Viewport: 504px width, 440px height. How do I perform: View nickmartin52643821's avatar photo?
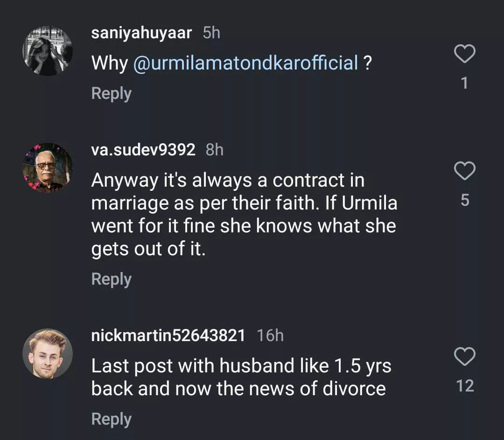[x=48, y=353]
